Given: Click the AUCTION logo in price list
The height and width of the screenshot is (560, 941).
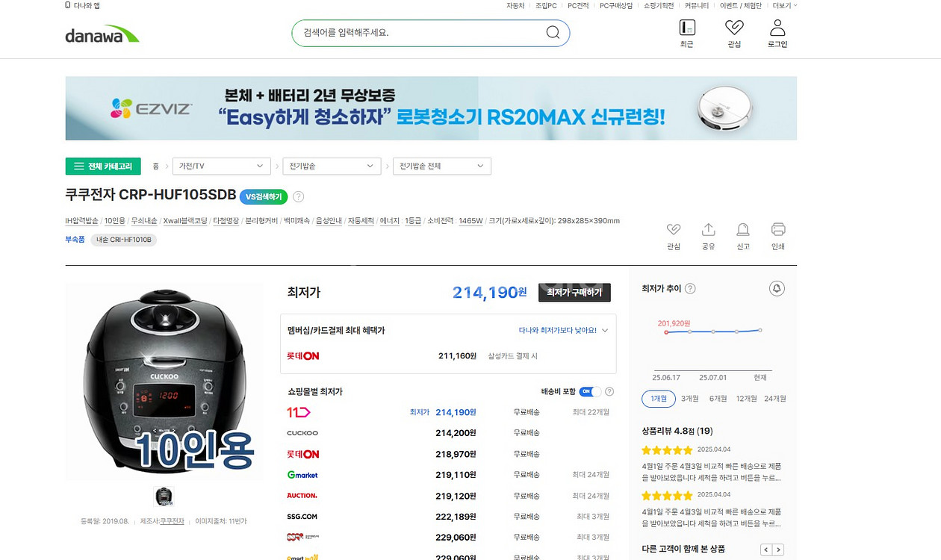Looking at the screenshot, I should pyautogui.click(x=302, y=496).
